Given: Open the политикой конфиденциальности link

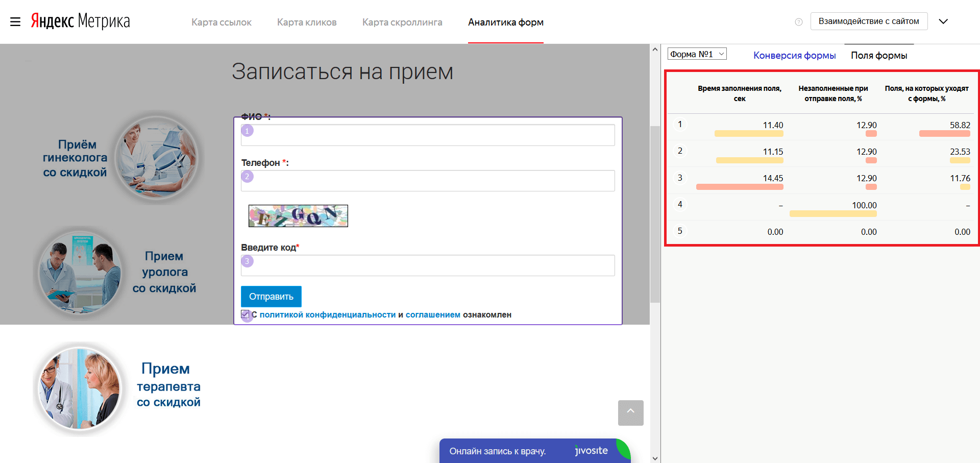Looking at the screenshot, I should [x=327, y=315].
